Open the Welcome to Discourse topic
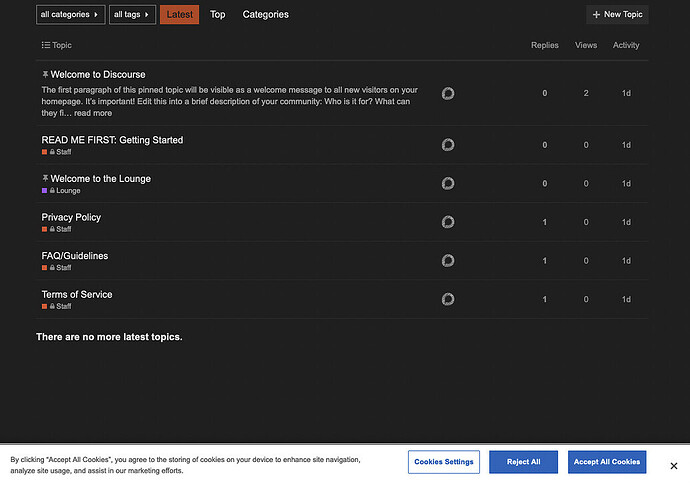The width and height of the screenshot is (690, 484). click(98, 74)
